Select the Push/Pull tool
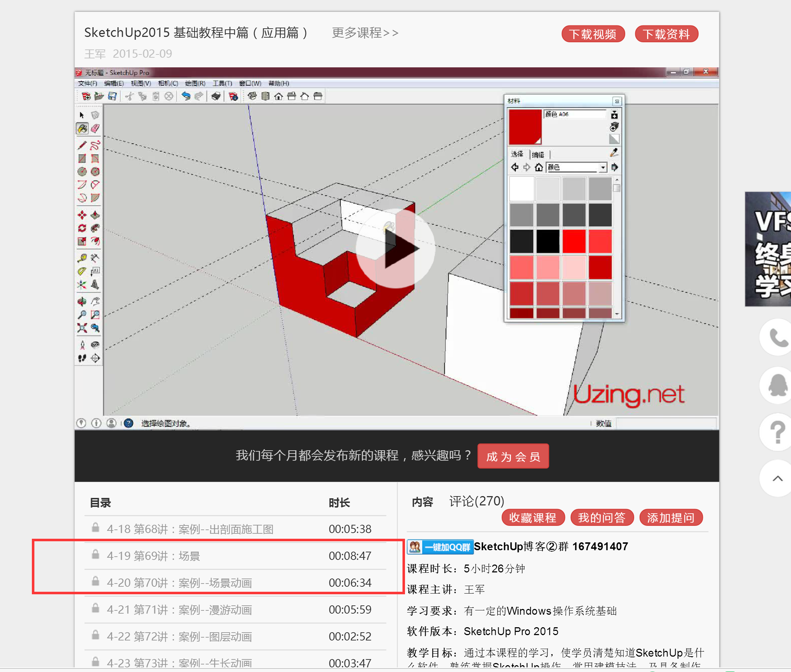This screenshot has height=672, width=791. pyautogui.click(x=95, y=216)
